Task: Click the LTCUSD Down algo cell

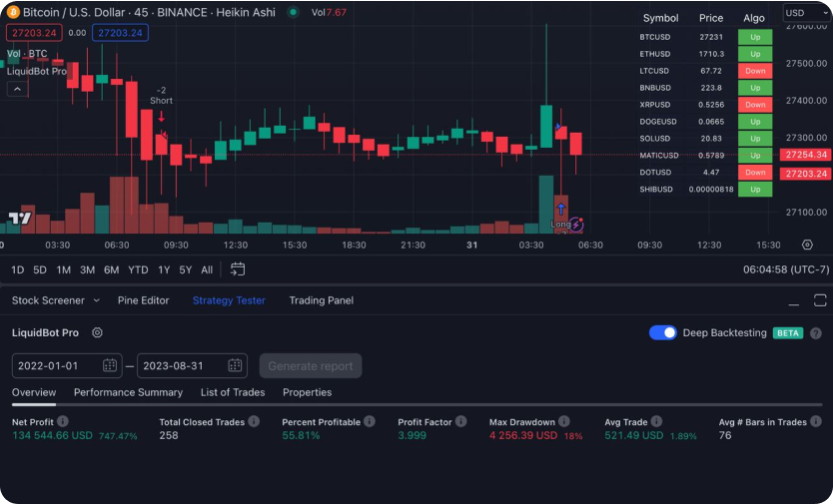Action: [x=755, y=71]
